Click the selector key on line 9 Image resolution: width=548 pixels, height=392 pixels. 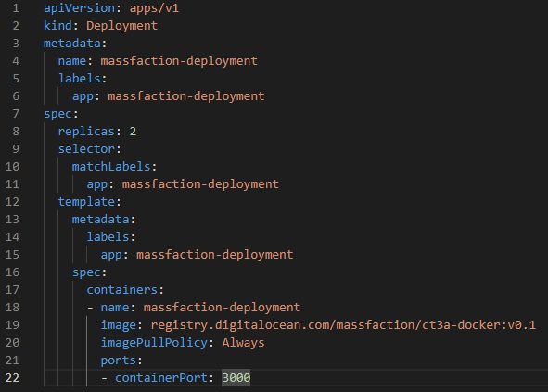[86, 149]
